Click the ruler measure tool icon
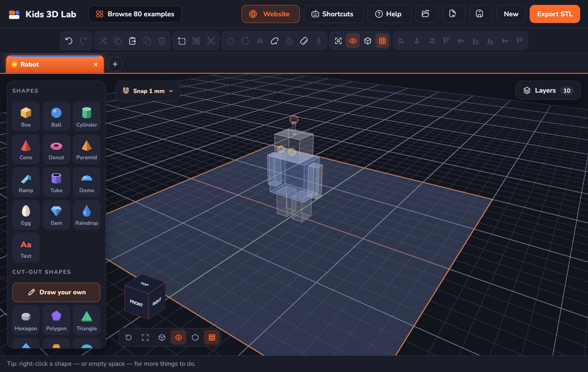This screenshot has height=372, width=588. pyautogui.click(x=304, y=41)
